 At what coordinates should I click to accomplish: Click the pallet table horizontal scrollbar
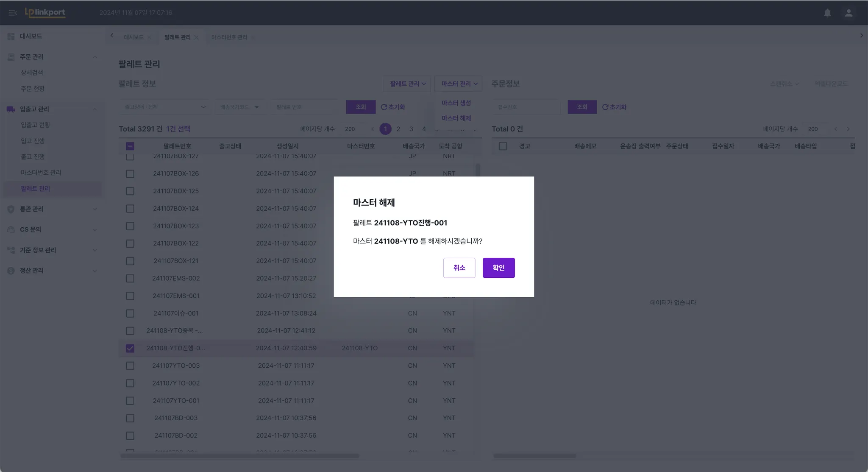(239, 456)
